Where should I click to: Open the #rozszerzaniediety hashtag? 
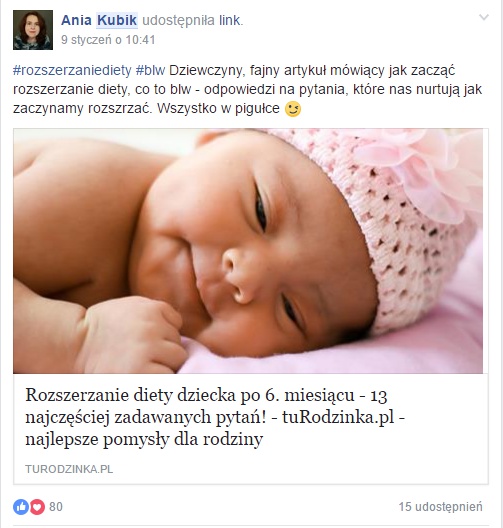click(72, 70)
